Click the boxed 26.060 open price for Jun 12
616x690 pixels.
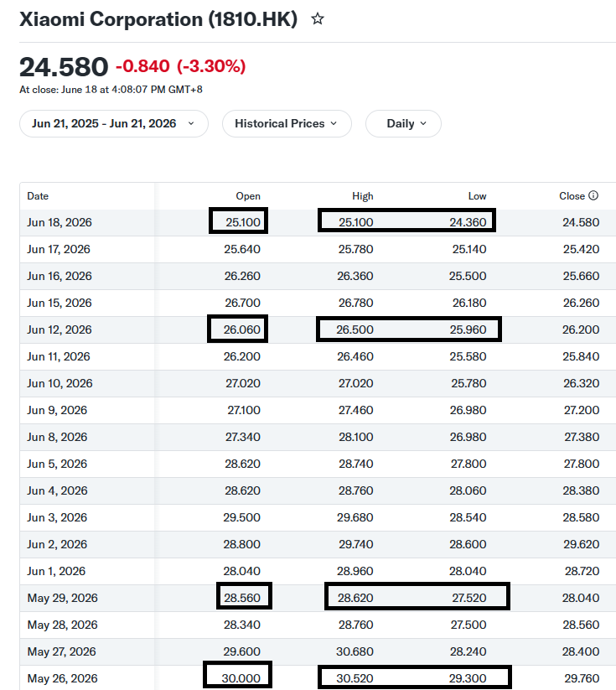pyautogui.click(x=241, y=329)
